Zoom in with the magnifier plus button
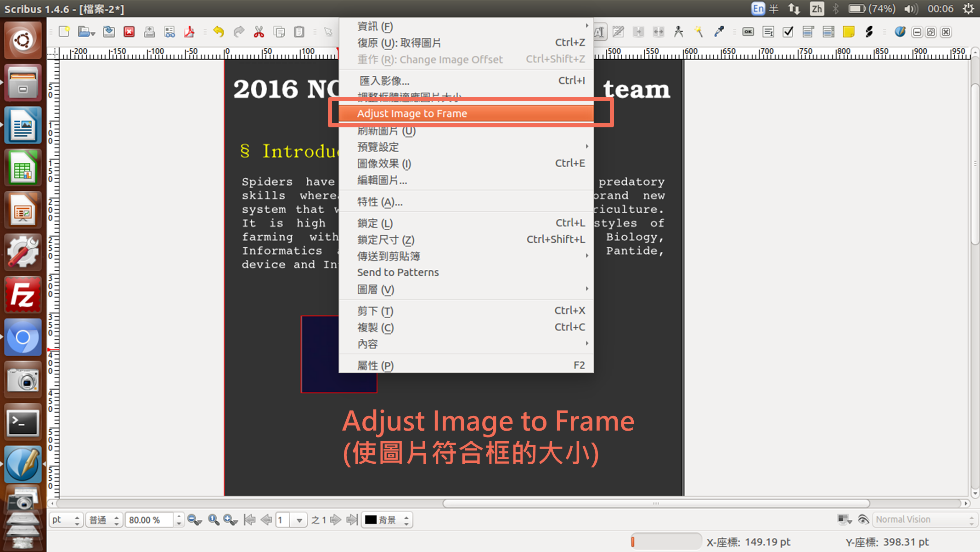This screenshot has width=980, height=552. coord(230,520)
